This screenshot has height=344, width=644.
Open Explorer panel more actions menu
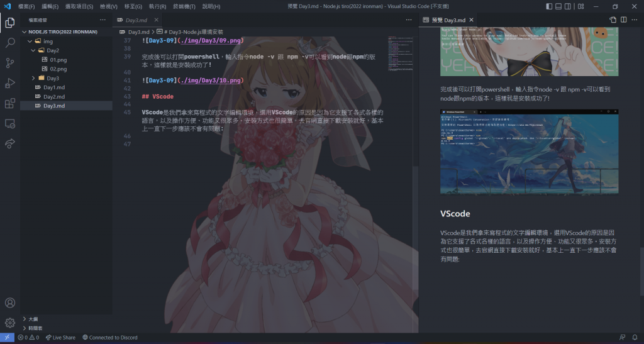click(x=103, y=19)
